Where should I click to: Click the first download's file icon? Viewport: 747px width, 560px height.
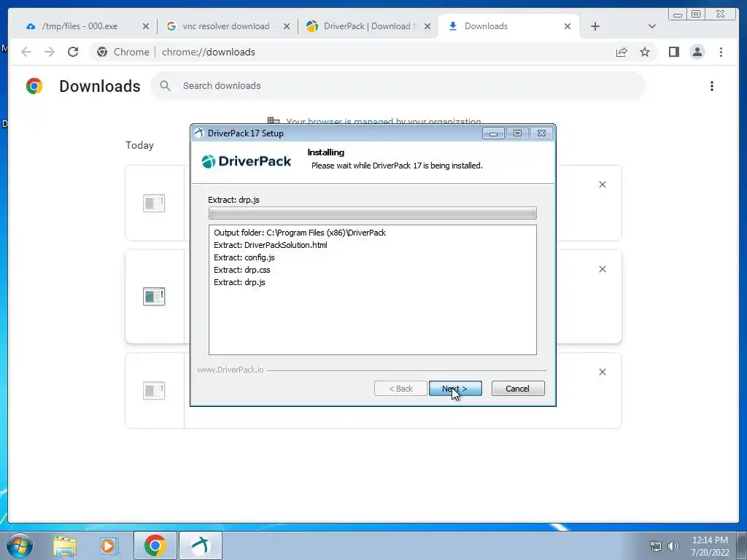click(154, 203)
